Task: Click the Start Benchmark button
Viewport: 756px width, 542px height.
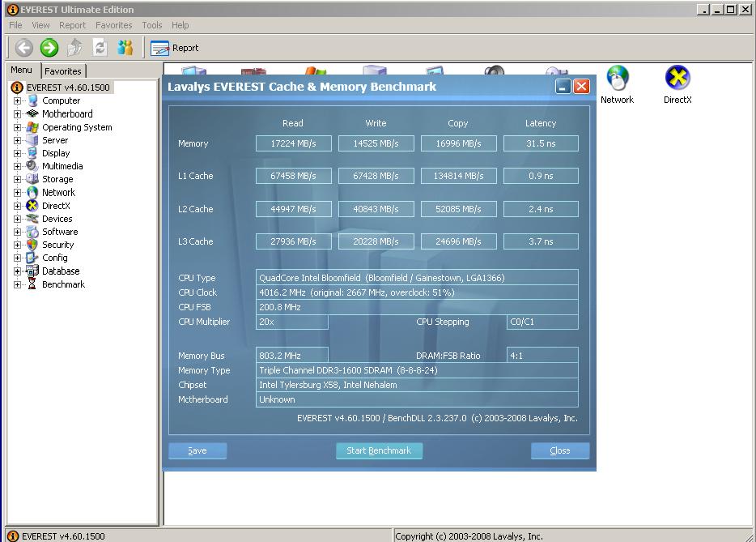Action: point(379,450)
